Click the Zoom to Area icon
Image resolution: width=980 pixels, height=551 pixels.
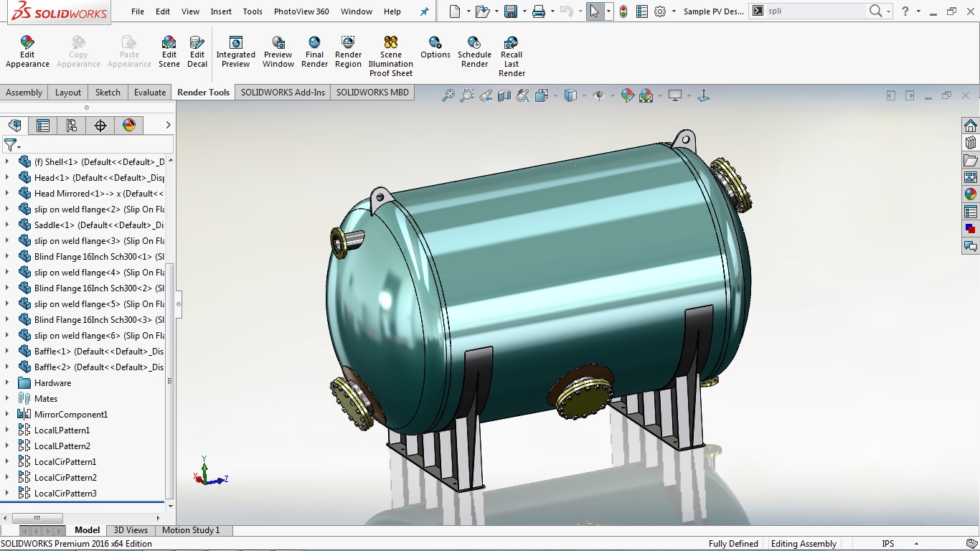(467, 95)
